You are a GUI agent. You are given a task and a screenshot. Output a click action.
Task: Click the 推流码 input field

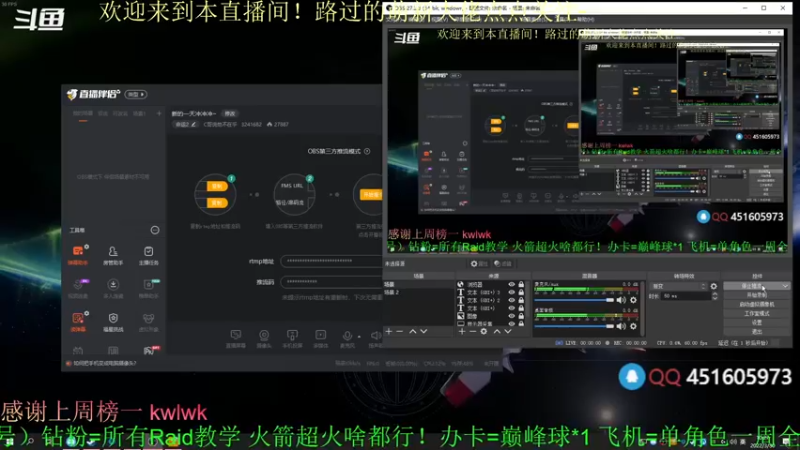coord(332,282)
